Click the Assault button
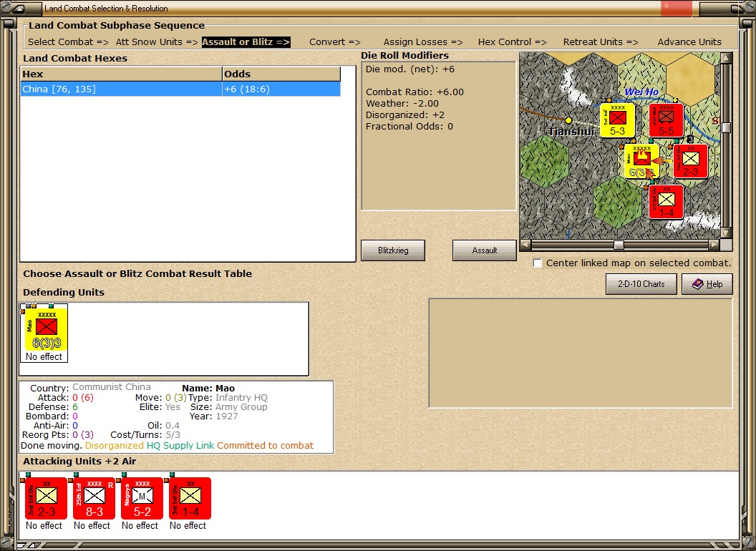The image size is (756, 551). [x=484, y=250]
